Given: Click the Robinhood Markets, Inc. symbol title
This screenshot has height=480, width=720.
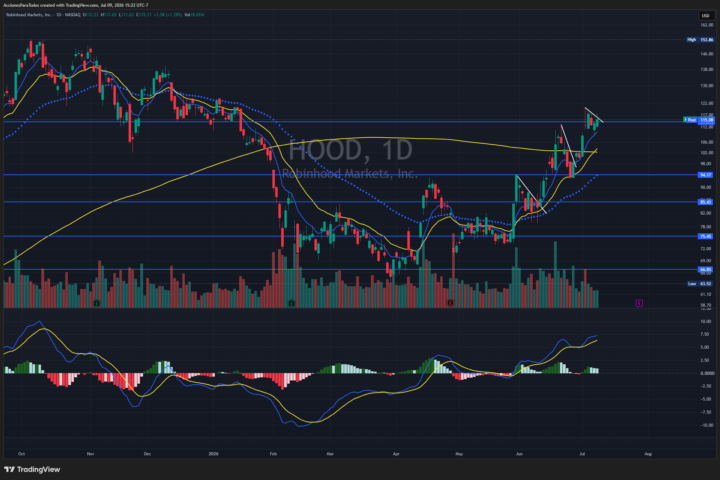Looking at the screenshot, I should click(29, 15).
